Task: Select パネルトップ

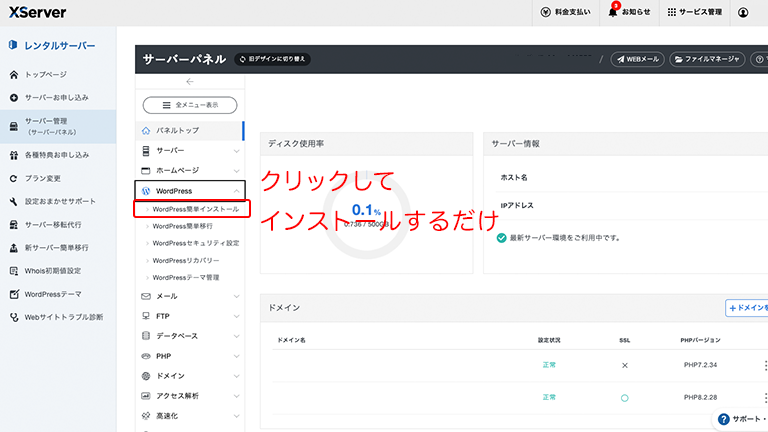Action: (190, 131)
